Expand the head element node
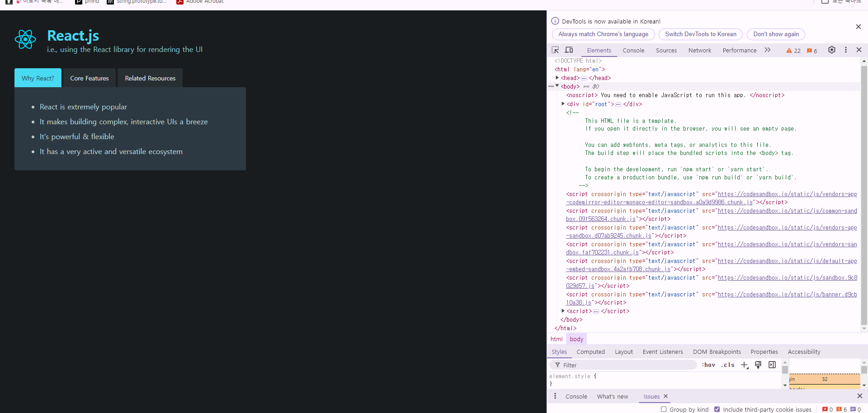The image size is (868, 413). (x=557, y=78)
